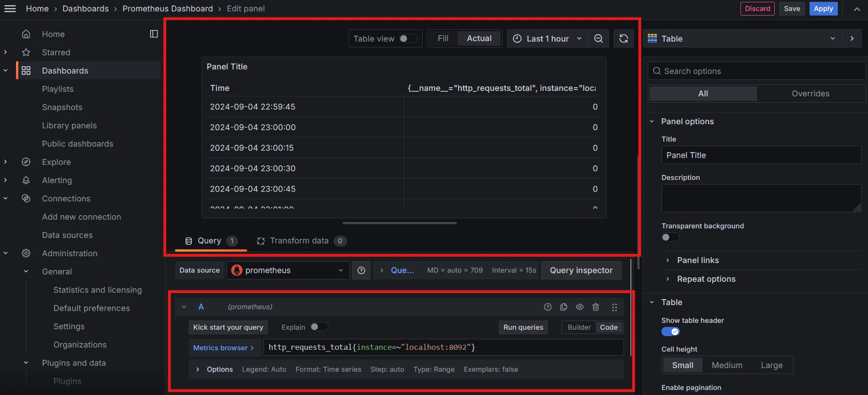Click the Dashboards grid icon
Viewport: 868px width, 395px height.
(x=26, y=71)
